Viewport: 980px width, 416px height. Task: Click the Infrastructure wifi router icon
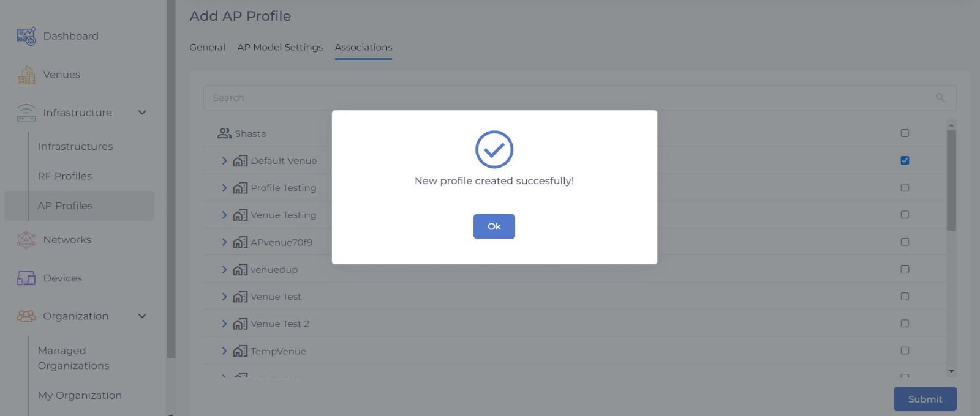pyautogui.click(x=26, y=113)
